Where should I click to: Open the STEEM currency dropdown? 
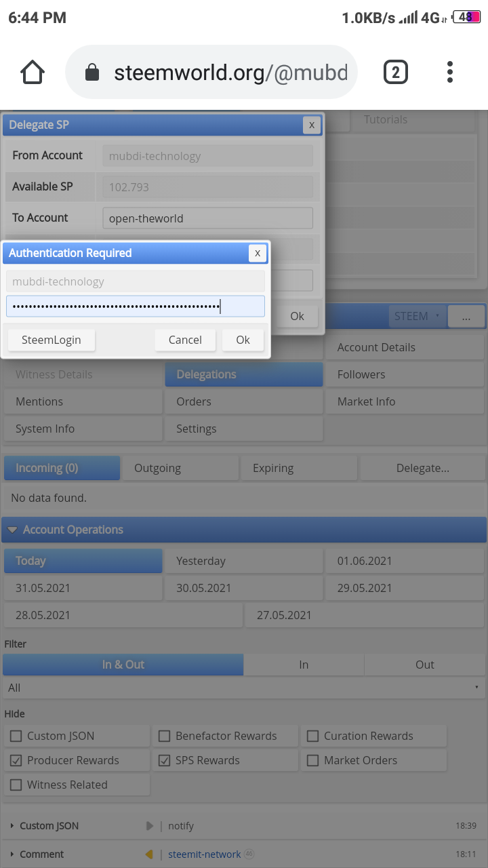point(418,316)
